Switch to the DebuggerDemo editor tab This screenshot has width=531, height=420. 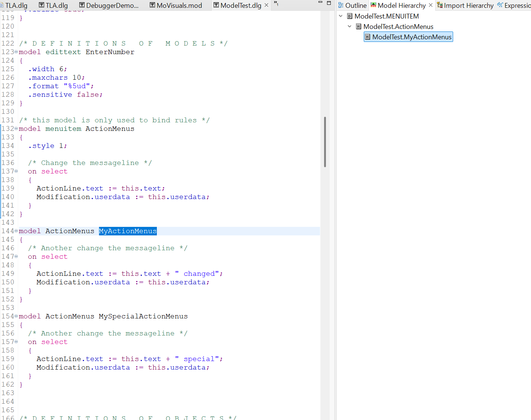[x=112, y=5]
